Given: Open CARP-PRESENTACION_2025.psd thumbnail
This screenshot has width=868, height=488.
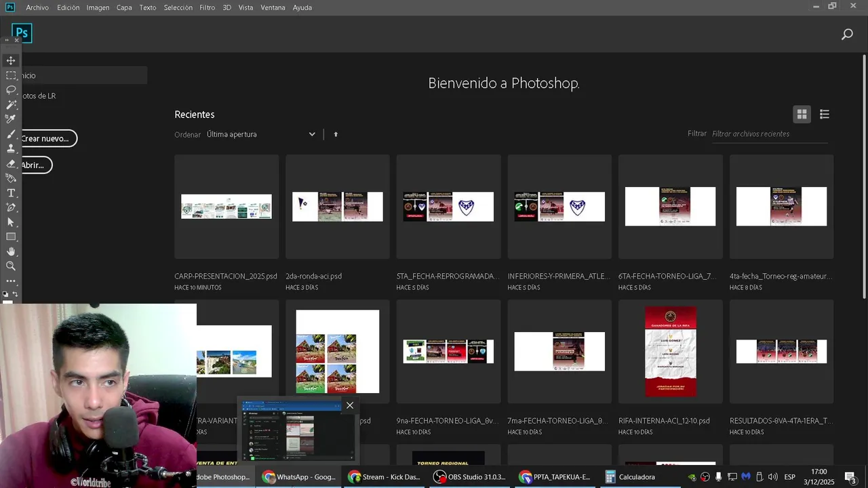Looking at the screenshot, I should coord(226,207).
